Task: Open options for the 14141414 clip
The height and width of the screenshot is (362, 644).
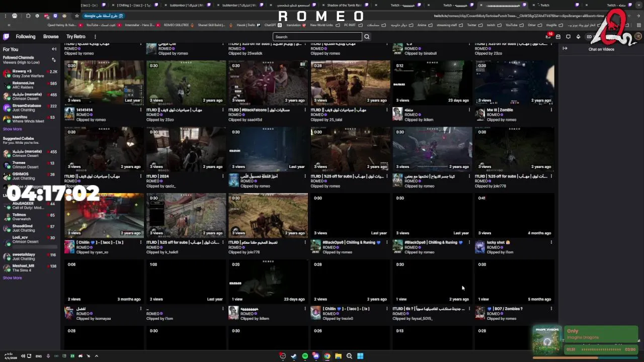Action: click(x=141, y=110)
